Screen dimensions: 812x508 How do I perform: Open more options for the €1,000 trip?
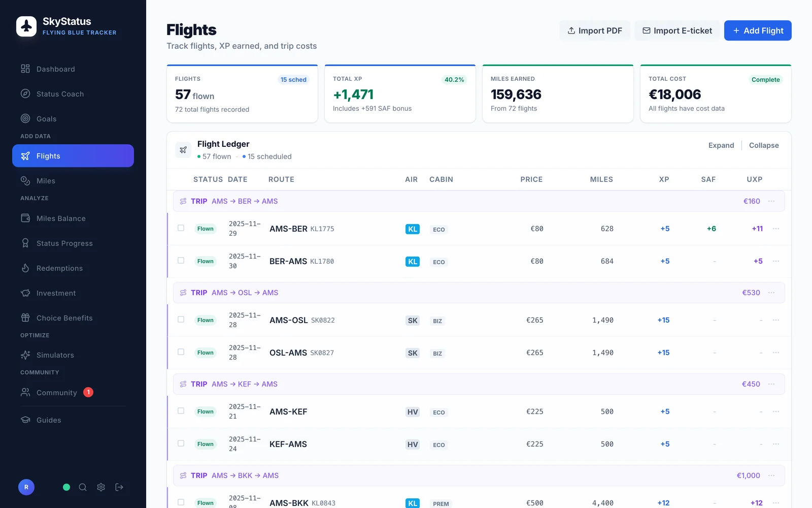771,475
